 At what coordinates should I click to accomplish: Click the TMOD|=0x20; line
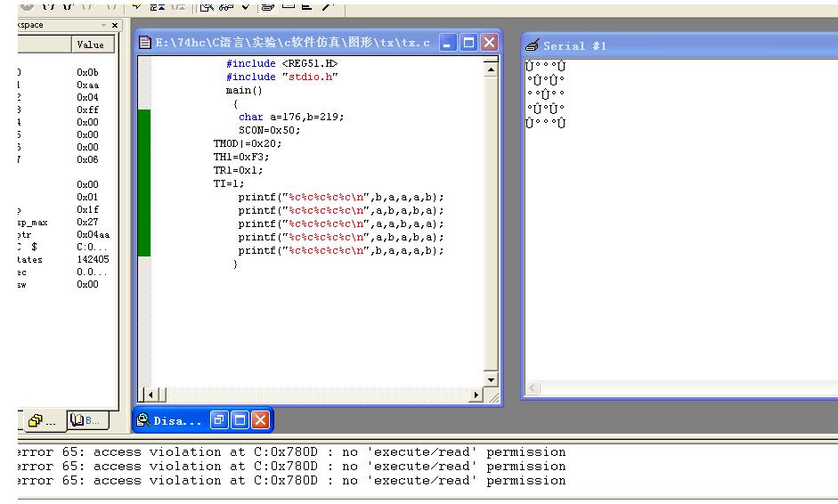tap(247, 143)
